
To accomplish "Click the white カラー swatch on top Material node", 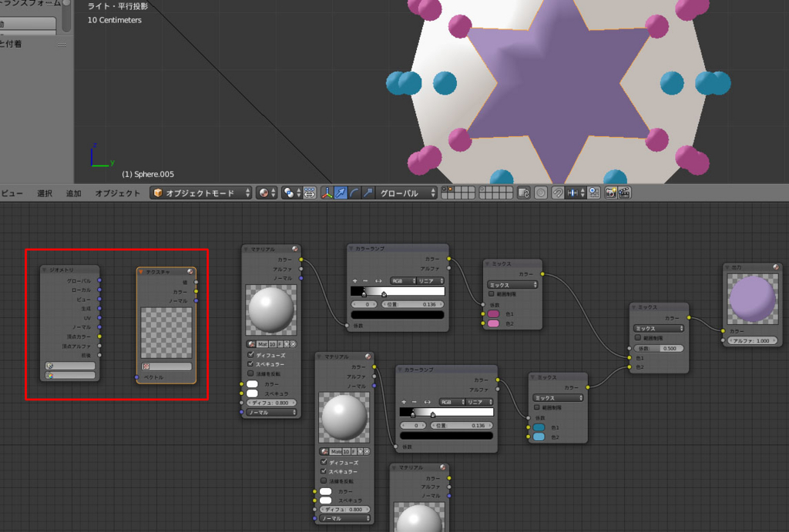I will tap(252, 384).
